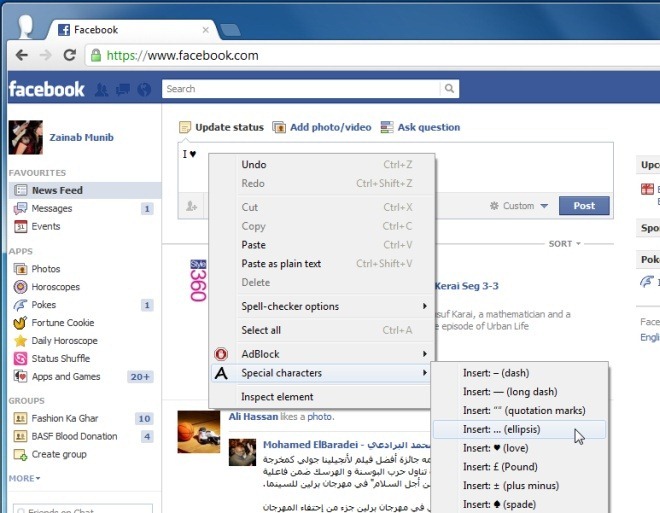660x513 pixels.
Task: Expand AdBlock submenu
Action: point(322,354)
